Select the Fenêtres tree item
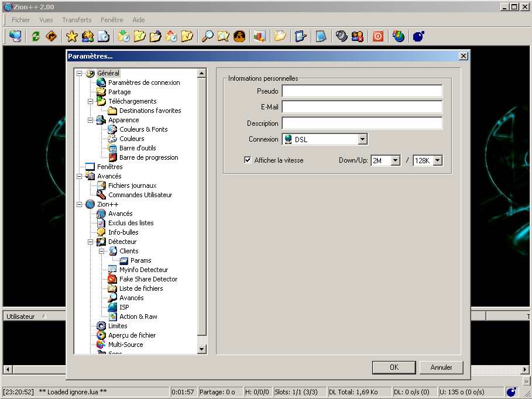Screen dimensions: 532x399 coord(109,167)
